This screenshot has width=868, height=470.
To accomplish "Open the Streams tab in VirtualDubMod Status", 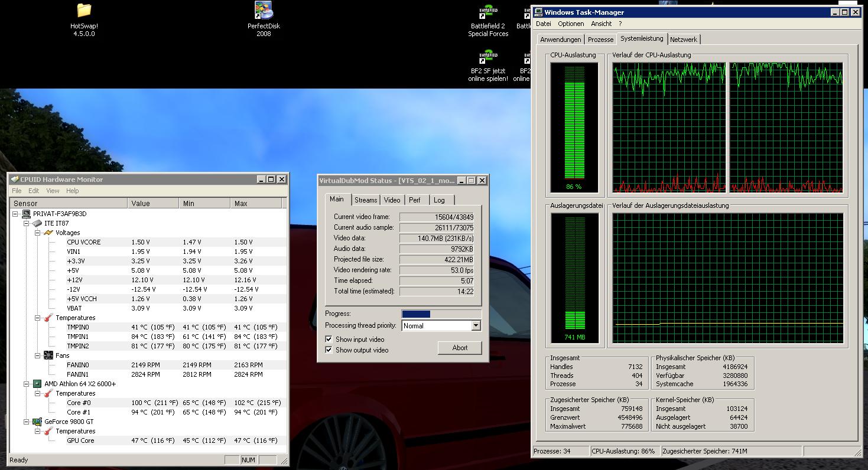I will (x=366, y=200).
